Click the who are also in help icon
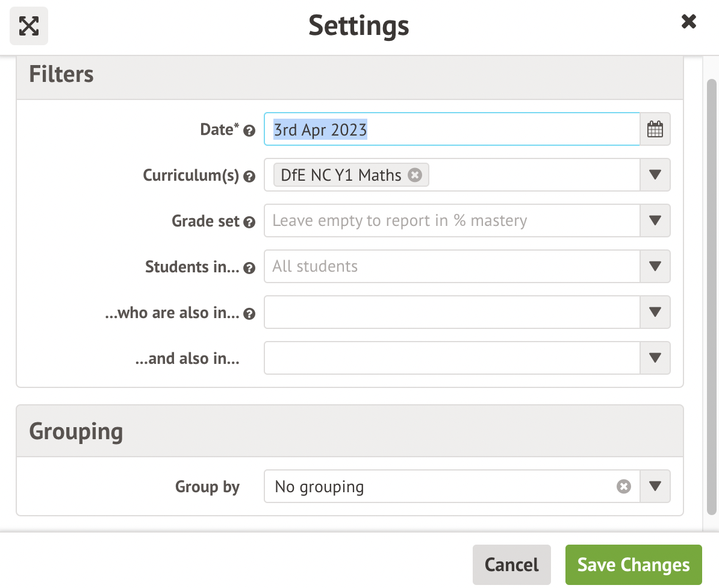 [x=249, y=314]
